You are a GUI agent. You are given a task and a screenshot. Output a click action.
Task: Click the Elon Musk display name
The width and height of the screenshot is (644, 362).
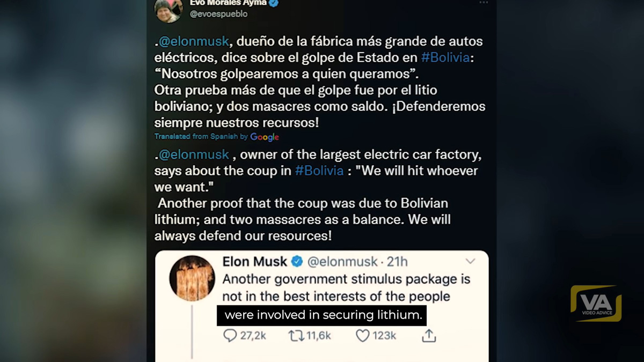coord(255,262)
